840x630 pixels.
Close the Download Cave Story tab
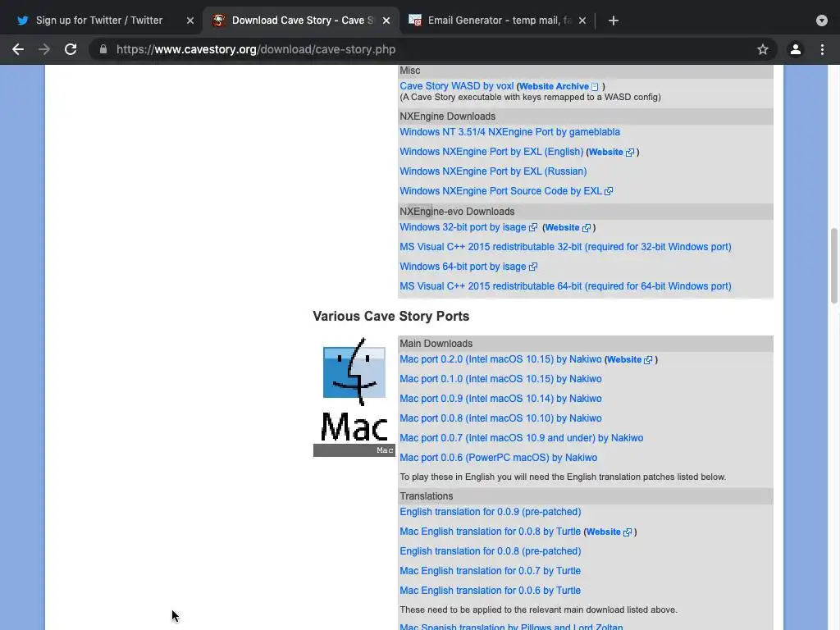pos(386,21)
